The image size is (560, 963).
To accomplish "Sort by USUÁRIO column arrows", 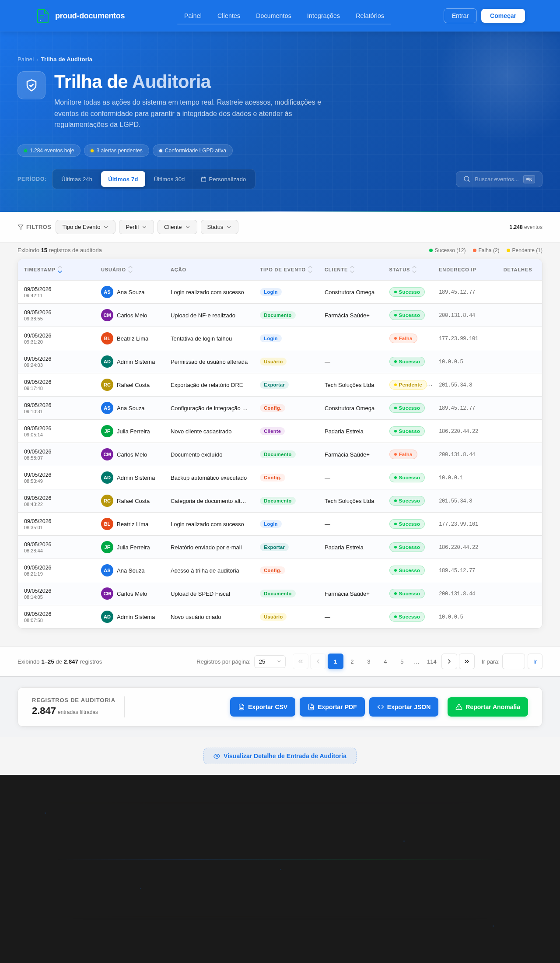I will pos(130,270).
